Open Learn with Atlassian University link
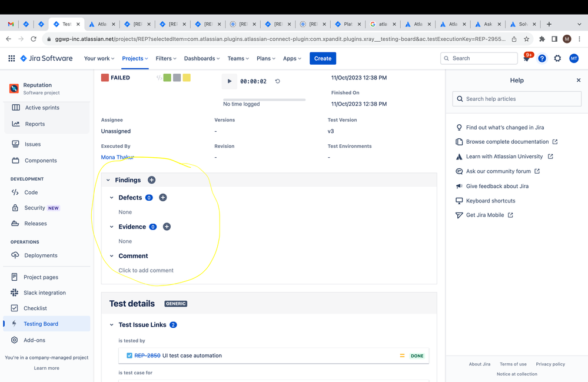The width and height of the screenshot is (588, 382). 504,157
